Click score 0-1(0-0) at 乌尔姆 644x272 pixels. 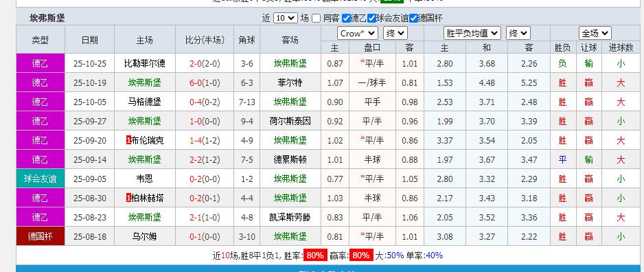pyautogui.click(x=205, y=236)
